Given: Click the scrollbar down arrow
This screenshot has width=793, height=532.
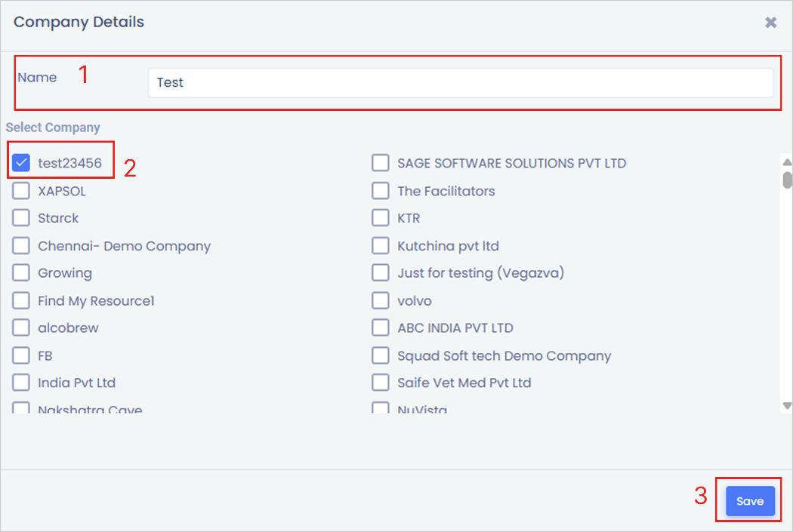Looking at the screenshot, I should [x=787, y=406].
